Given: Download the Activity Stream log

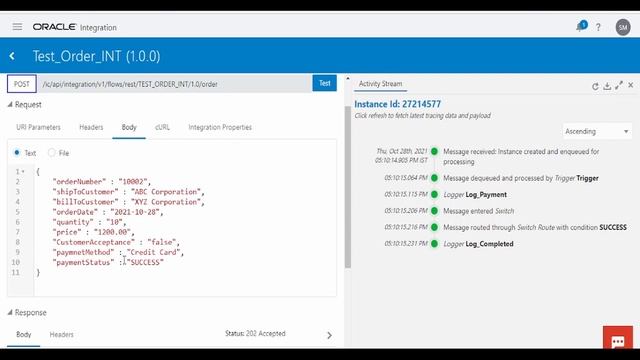Looking at the screenshot, I should (x=607, y=86).
